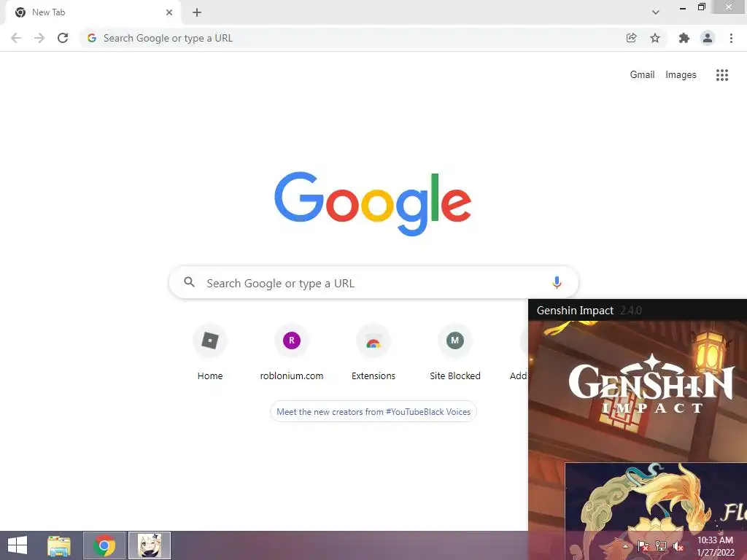Switch to Chrome in the taskbar
This screenshot has height=560, width=747.
pos(104,545)
